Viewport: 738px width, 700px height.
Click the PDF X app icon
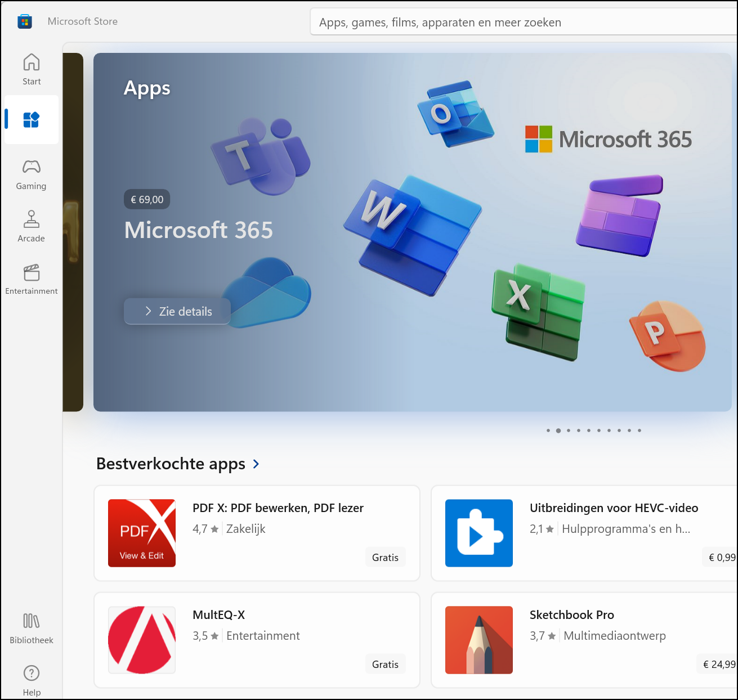(x=142, y=533)
